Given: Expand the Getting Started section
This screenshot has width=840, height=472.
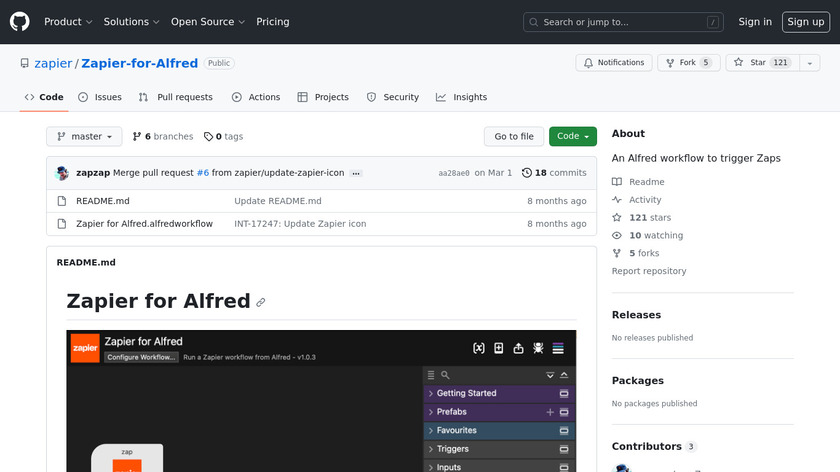Looking at the screenshot, I should 499,393.
